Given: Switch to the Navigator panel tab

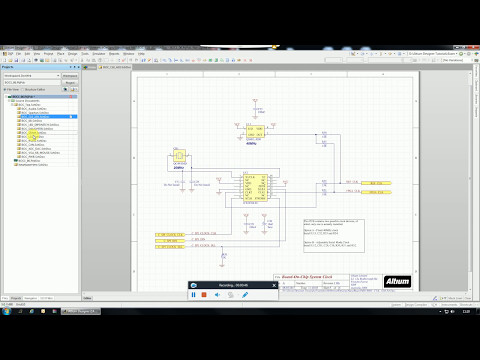Looking at the screenshot, I should pos(31,298).
